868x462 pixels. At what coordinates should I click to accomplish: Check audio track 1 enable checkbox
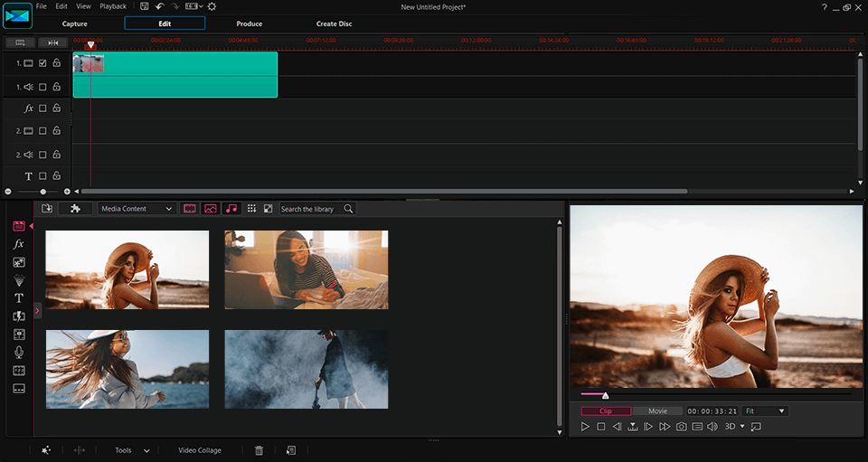(42, 87)
